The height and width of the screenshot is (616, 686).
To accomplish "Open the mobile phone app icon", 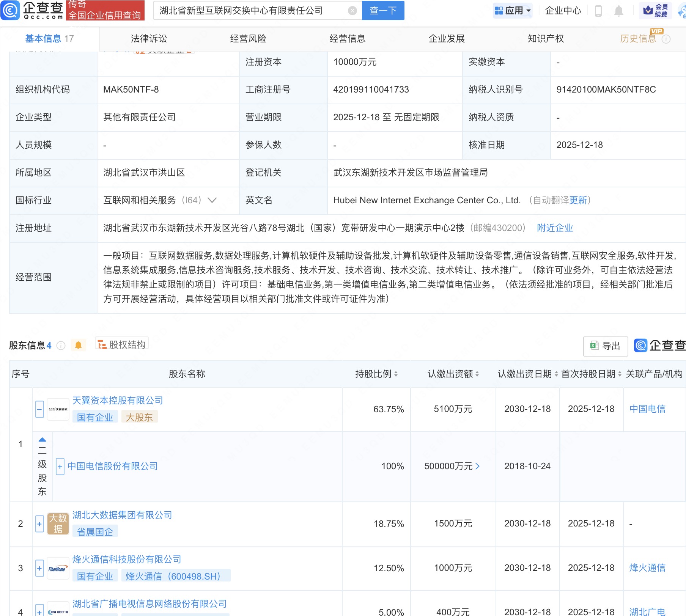I will [x=598, y=11].
